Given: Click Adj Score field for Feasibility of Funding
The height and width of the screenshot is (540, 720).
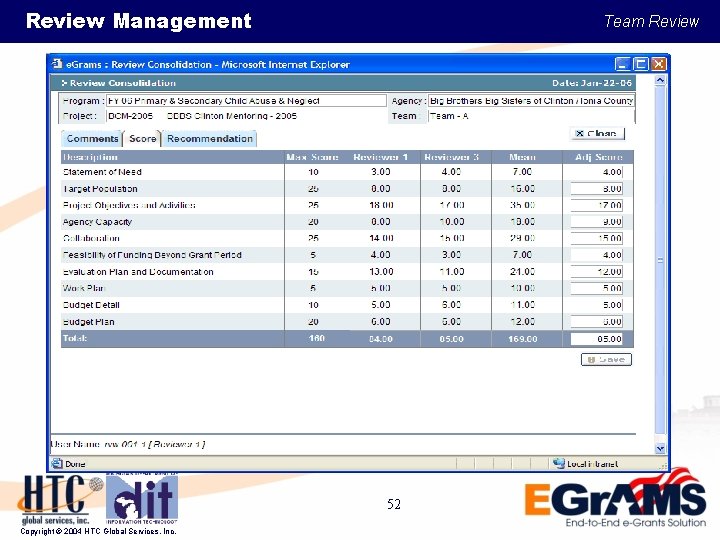Looking at the screenshot, I should tap(596, 255).
